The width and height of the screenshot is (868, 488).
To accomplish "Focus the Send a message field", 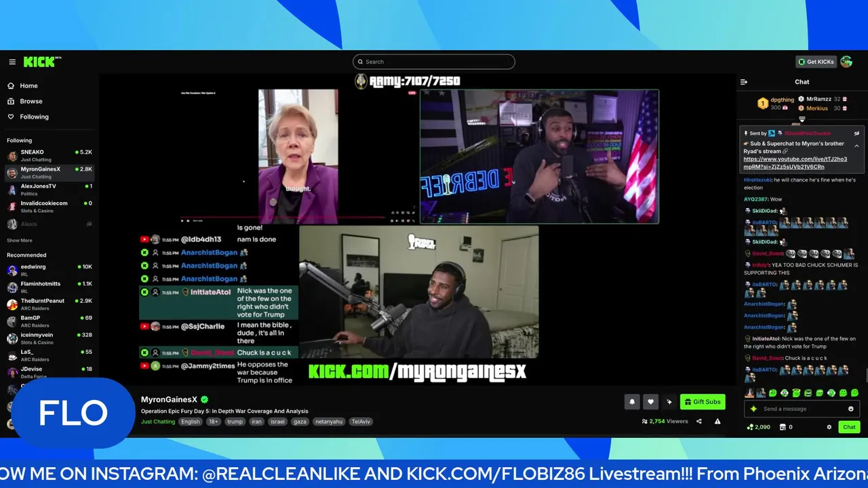I will click(802, 409).
